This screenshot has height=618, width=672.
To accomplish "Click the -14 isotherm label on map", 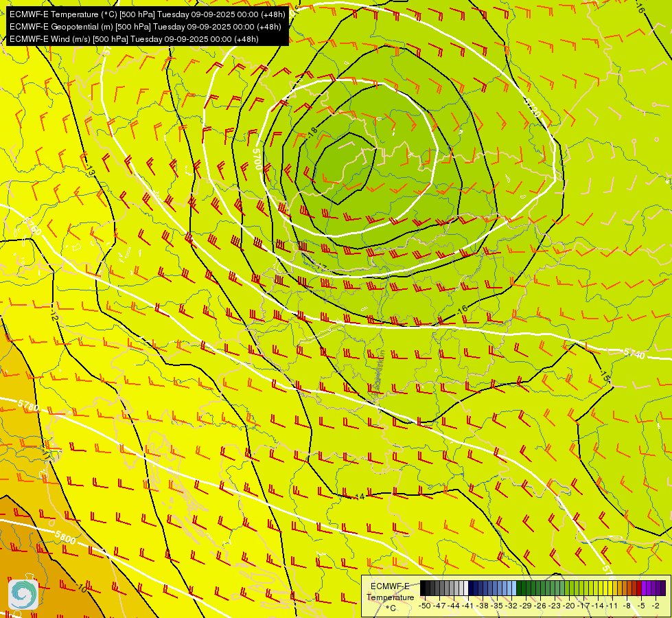I will tap(359, 496).
